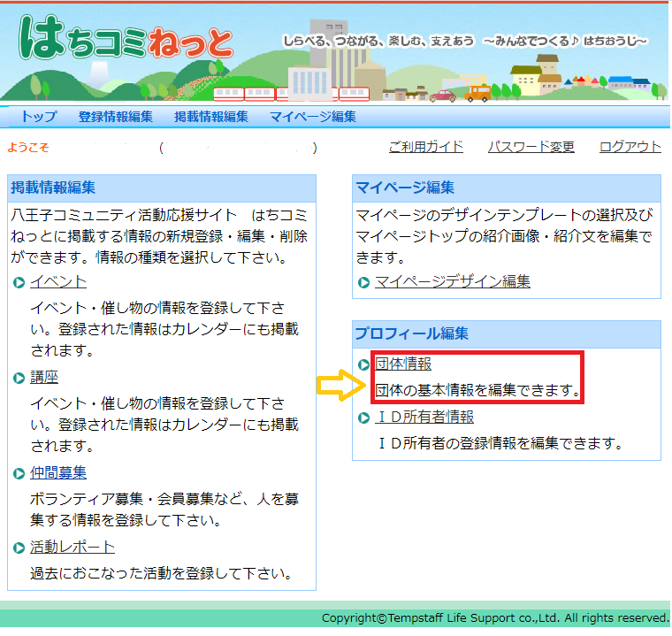Viewport: 672px width, 636px height.
Task: Click the bullet icon beside マイページデザイン編集
Action: 364,283
